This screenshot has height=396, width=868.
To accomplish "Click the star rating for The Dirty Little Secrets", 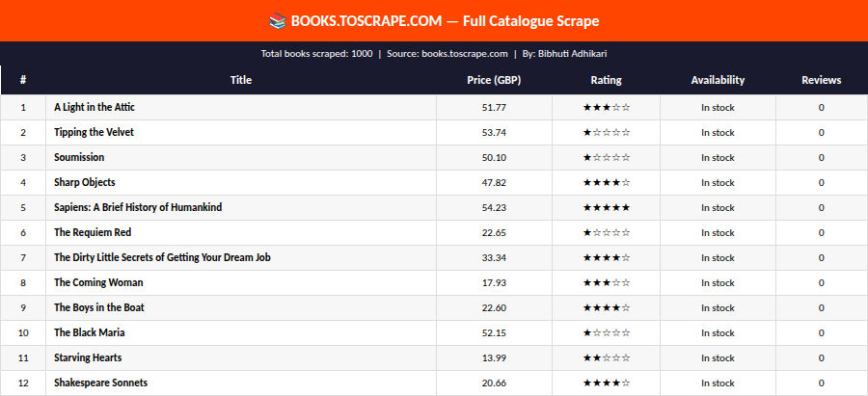I will [x=607, y=257].
